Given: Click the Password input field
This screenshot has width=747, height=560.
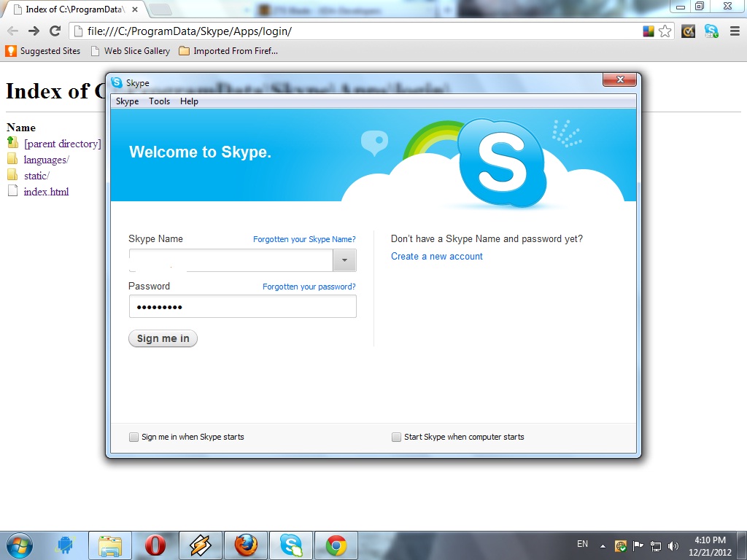Looking at the screenshot, I should pos(242,307).
